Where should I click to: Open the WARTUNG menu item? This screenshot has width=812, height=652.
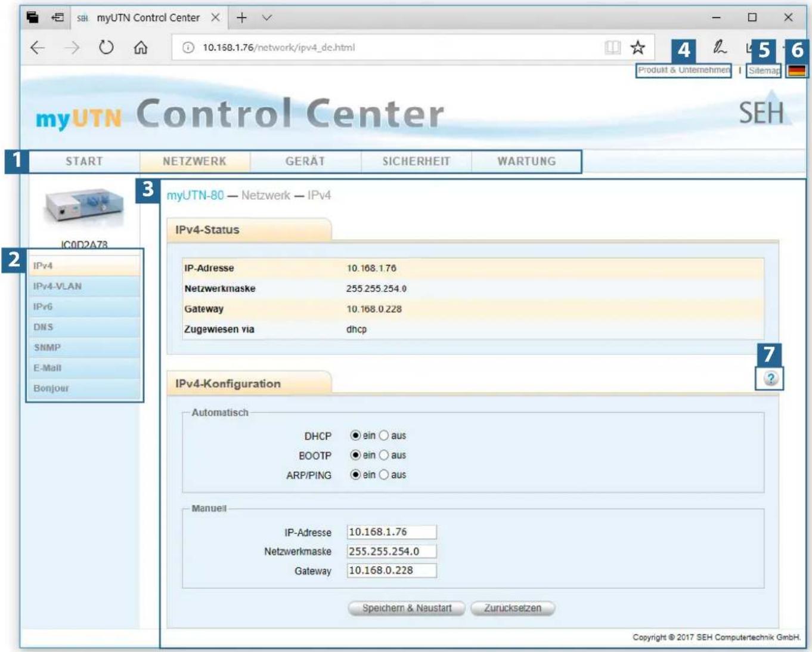(x=526, y=161)
